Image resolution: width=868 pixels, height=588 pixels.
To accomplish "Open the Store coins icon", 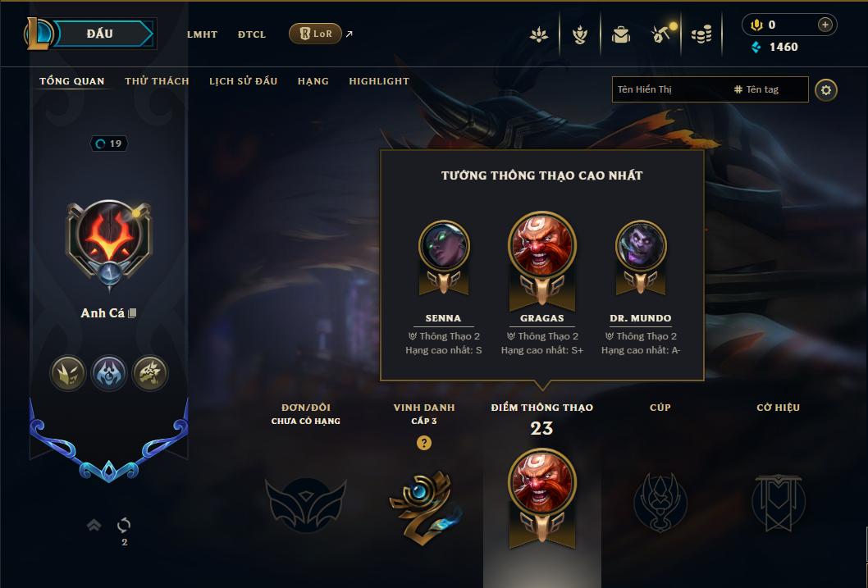I will click(x=701, y=34).
